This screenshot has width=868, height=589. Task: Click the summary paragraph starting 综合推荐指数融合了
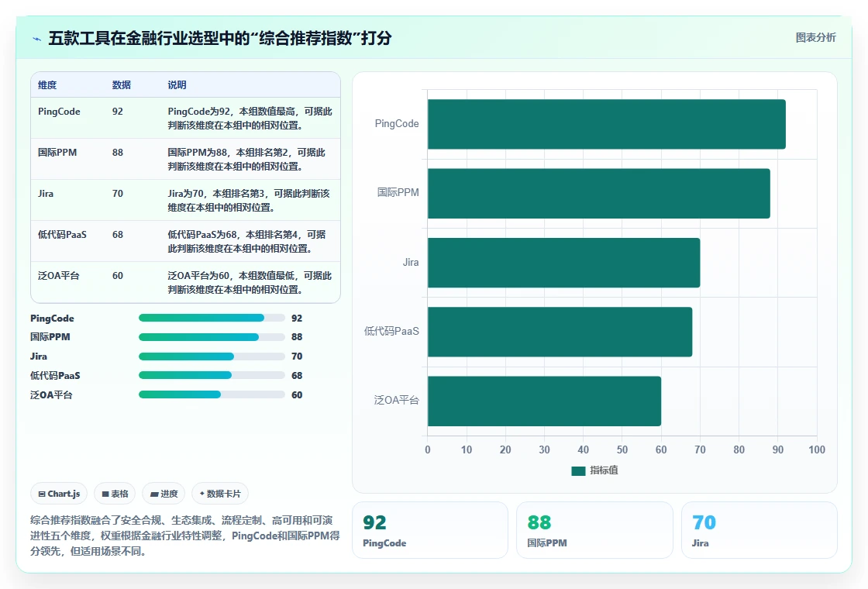pyautogui.click(x=185, y=536)
